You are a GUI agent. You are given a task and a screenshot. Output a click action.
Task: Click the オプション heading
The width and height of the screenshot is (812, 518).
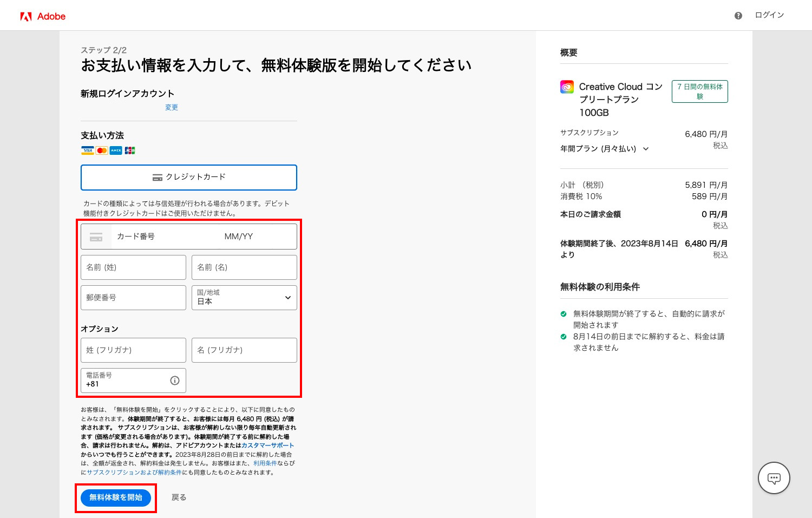(x=100, y=329)
